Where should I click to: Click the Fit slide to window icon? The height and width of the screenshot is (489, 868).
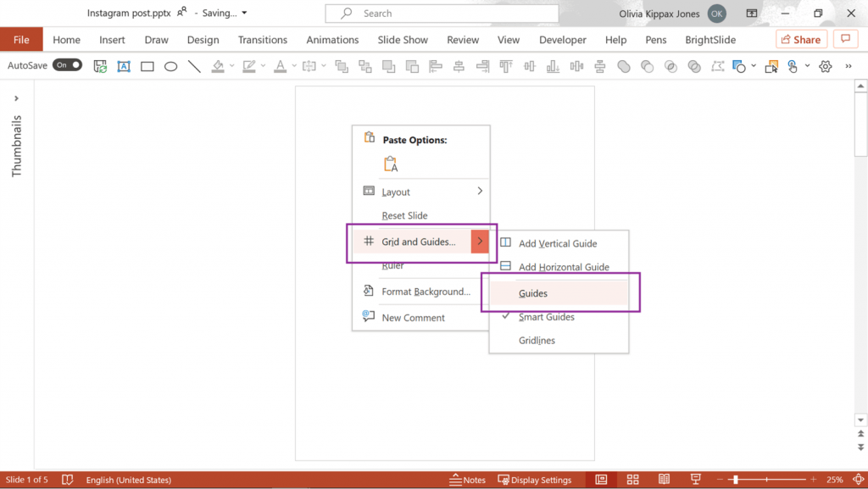click(858, 480)
